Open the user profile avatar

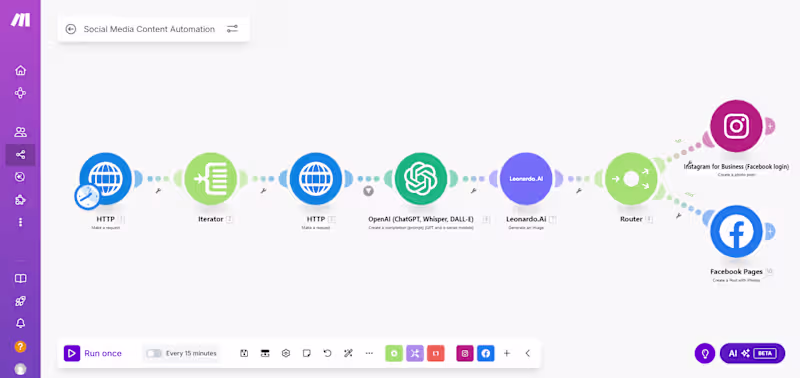[20, 368]
